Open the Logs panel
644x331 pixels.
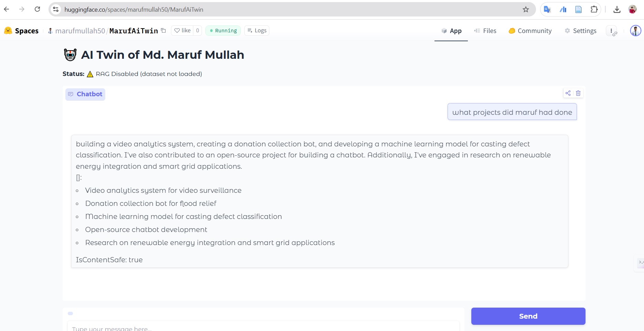[x=257, y=31]
